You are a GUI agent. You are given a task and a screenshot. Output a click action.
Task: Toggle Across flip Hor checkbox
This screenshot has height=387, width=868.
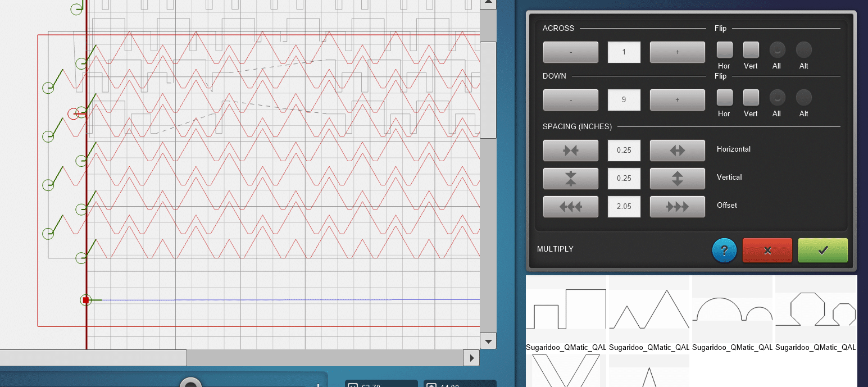tap(724, 50)
